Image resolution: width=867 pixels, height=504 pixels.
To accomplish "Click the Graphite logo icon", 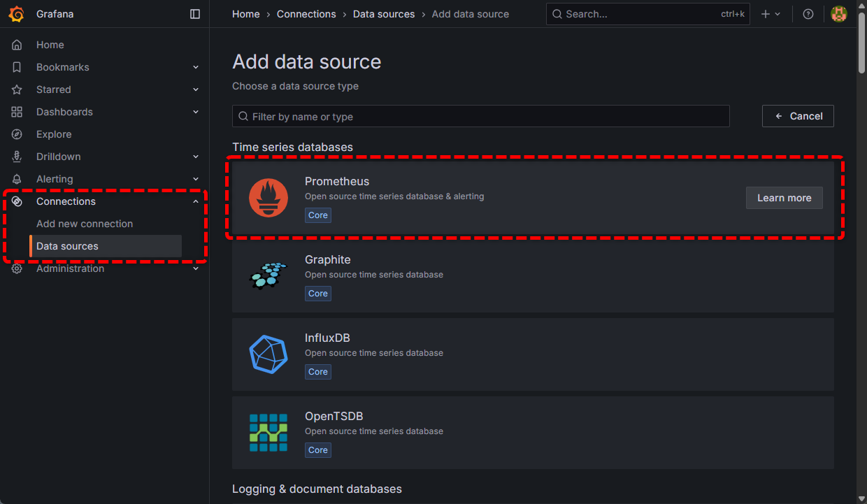I will click(x=268, y=276).
